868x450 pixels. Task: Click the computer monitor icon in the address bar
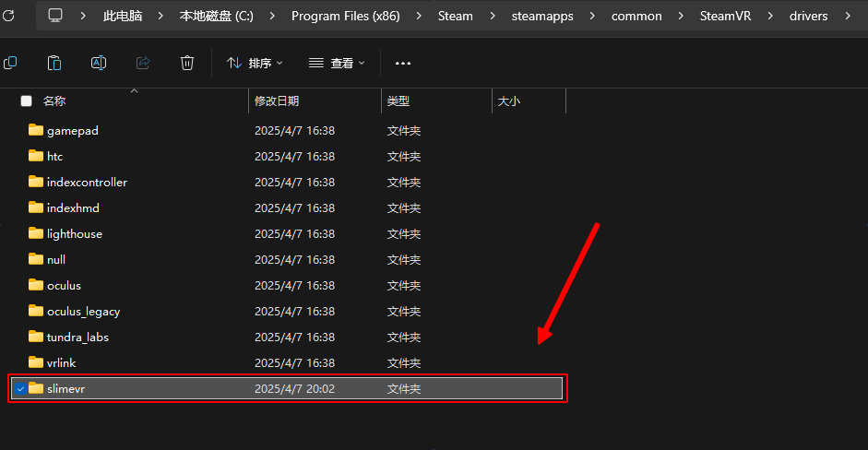coord(56,16)
